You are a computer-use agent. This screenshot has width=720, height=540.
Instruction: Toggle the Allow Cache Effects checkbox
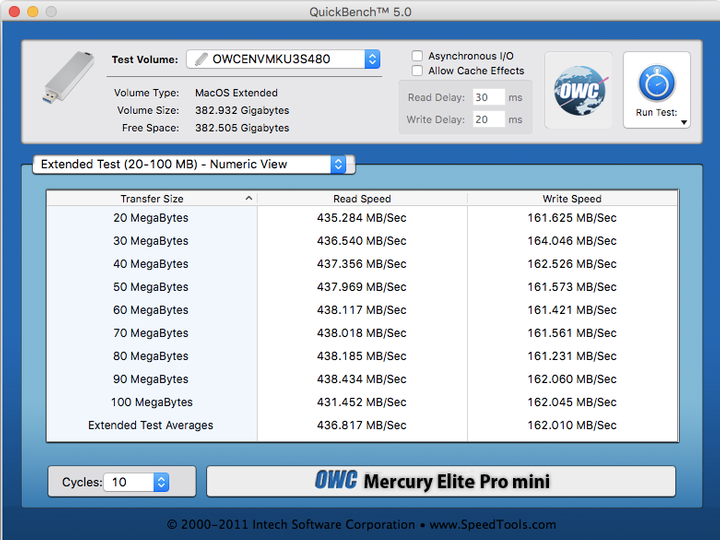418,71
